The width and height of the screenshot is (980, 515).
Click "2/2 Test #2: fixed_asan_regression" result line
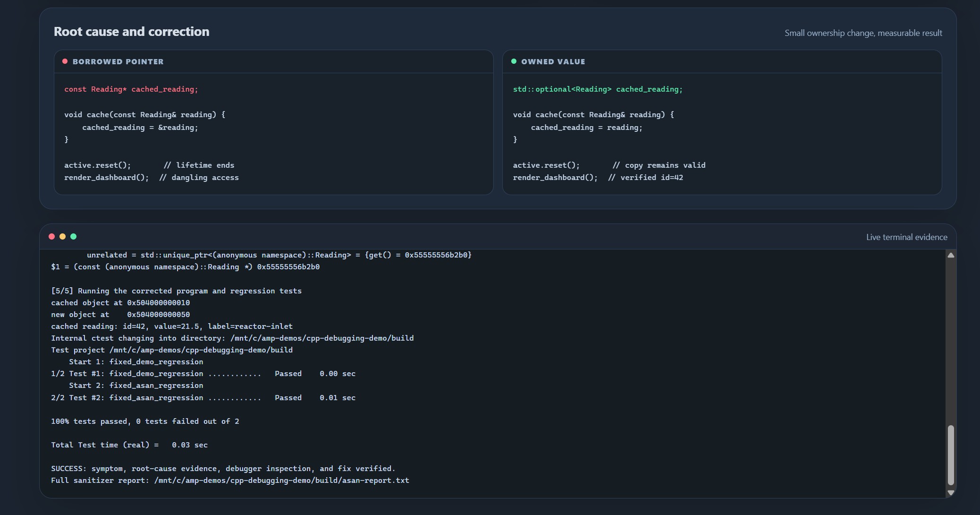coord(203,398)
